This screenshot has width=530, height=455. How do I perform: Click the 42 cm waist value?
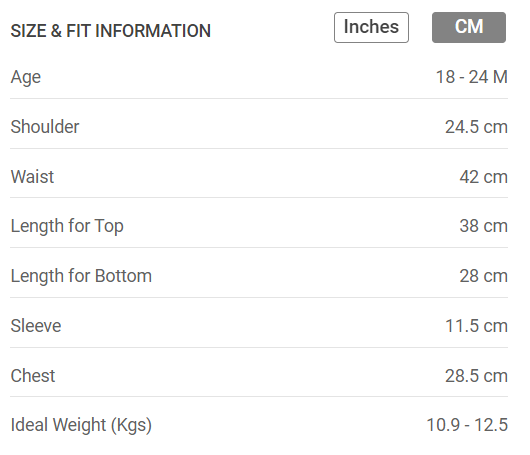[483, 177]
